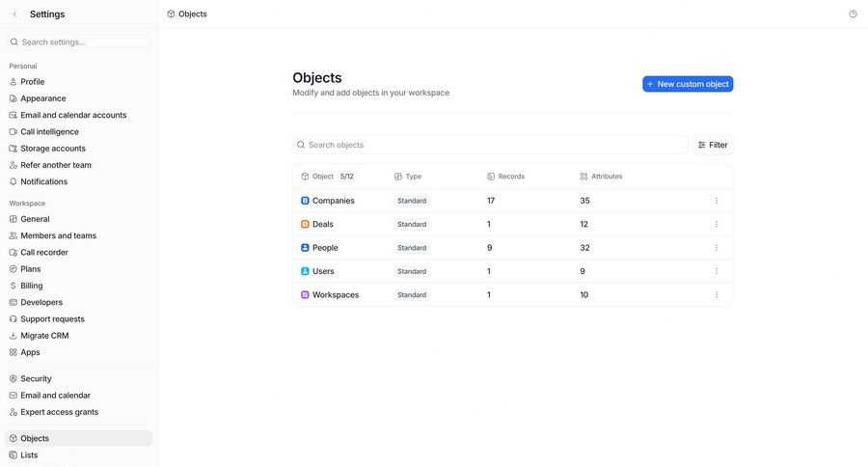Click the orange Deals object icon

pyautogui.click(x=305, y=225)
